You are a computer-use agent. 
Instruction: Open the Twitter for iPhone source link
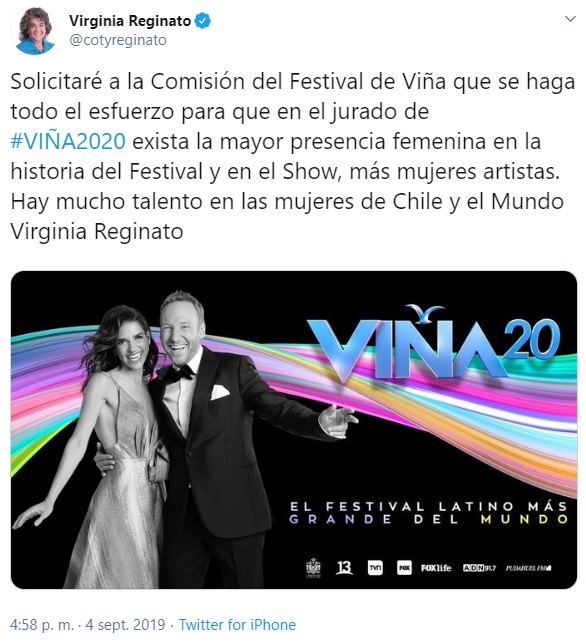237,625
